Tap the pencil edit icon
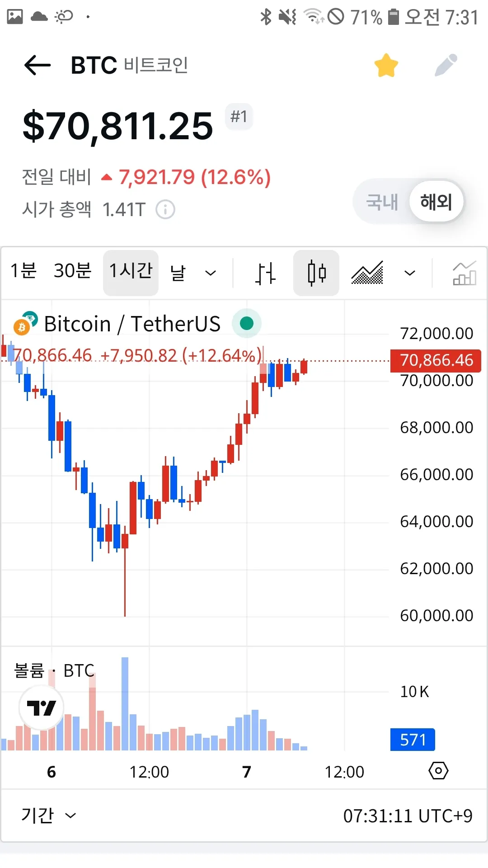The height and width of the screenshot is (868, 488). [446, 66]
